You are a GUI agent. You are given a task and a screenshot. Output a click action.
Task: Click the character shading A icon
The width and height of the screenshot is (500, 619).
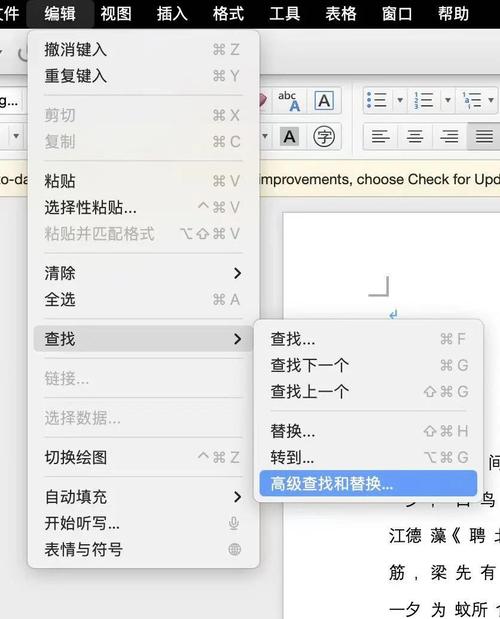coord(289,137)
